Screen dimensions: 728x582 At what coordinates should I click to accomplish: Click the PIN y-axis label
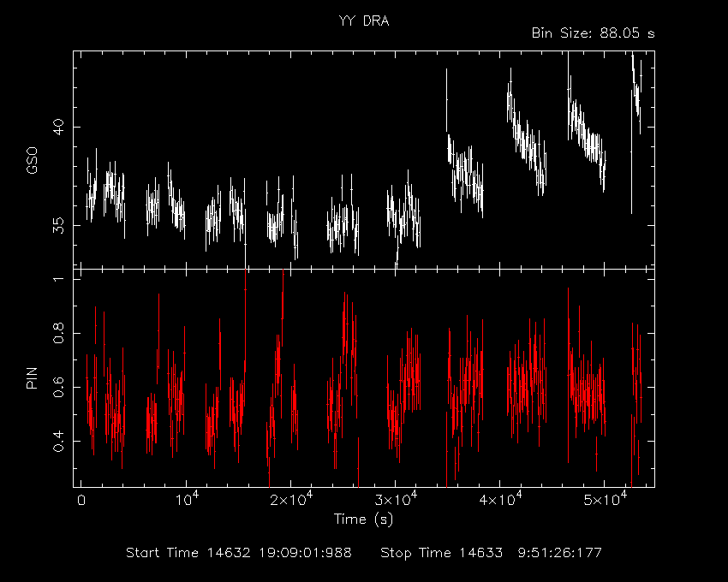click(32, 377)
